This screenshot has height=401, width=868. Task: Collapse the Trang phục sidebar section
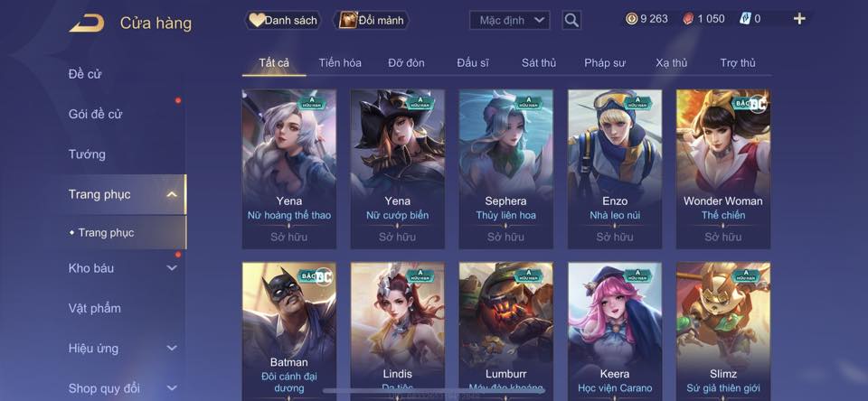click(x=172, y=194)
